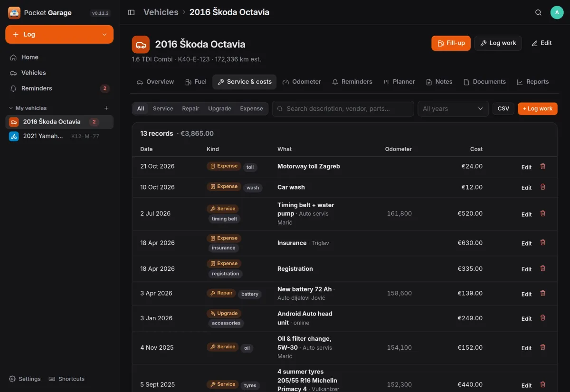Delete the Oil & filter change record
The image size is (570, 392).
(543, 347)
